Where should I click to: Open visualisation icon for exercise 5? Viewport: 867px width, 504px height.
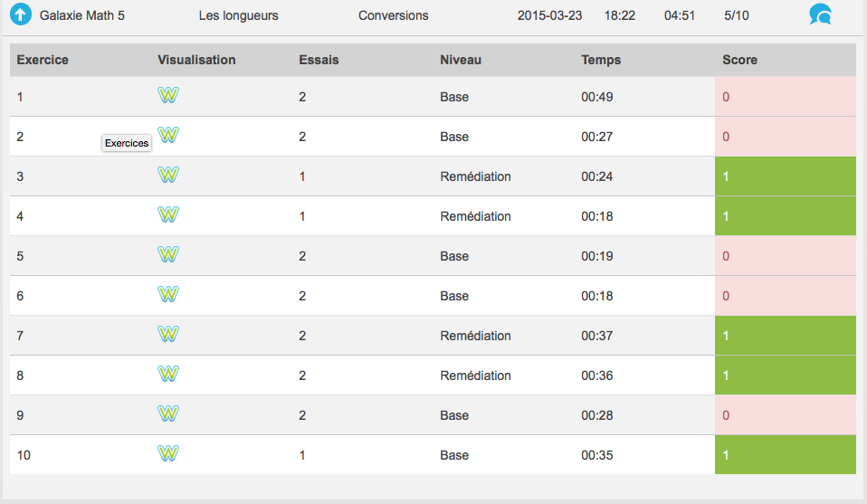point(168,254)
